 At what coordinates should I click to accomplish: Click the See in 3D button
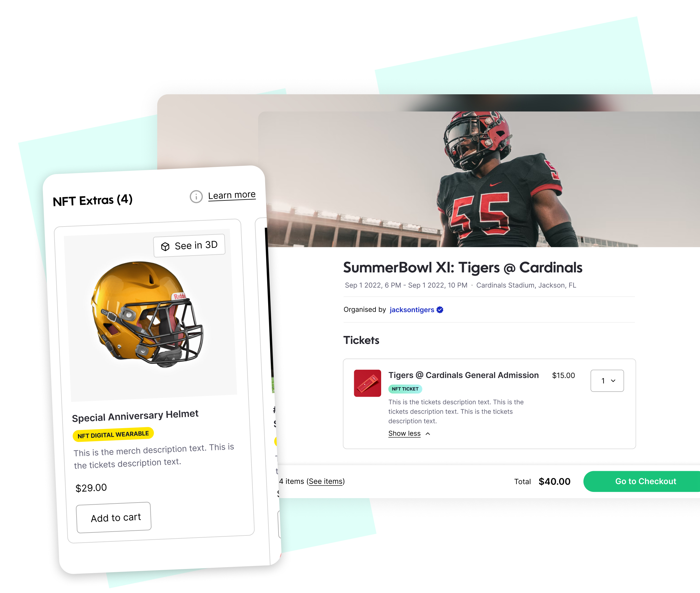189,246
